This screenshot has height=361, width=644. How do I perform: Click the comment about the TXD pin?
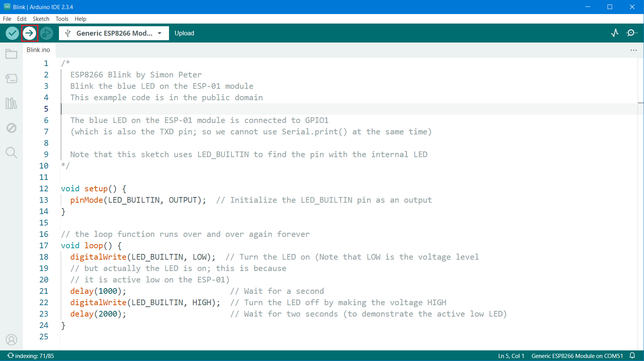click(x=251, y=132)
